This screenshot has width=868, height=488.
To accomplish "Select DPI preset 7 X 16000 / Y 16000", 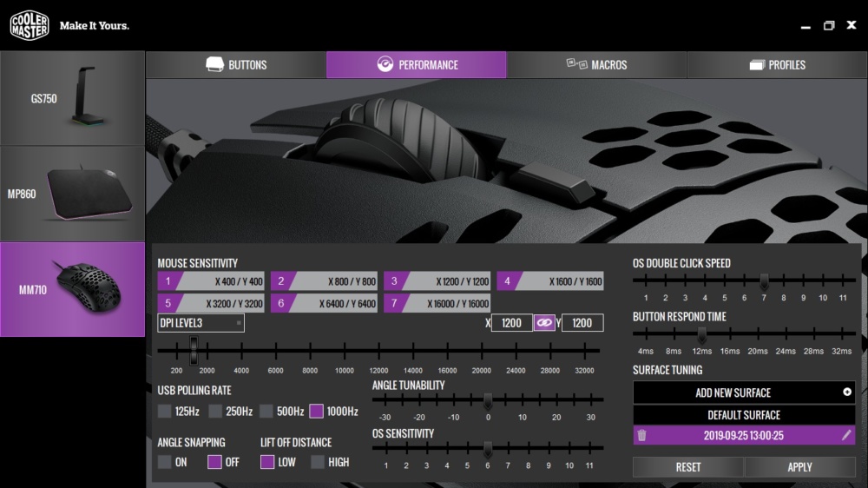I will point(437,304).
